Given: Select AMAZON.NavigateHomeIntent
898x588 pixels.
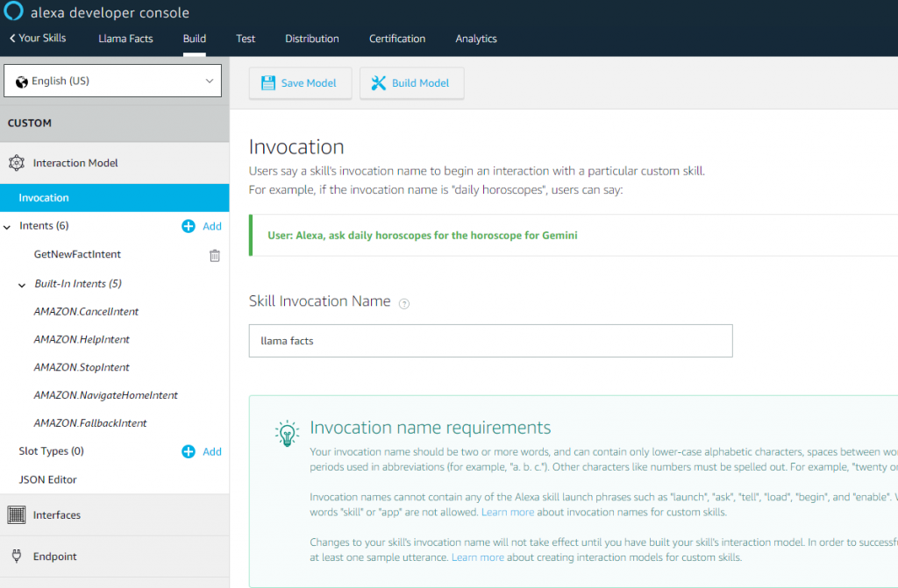Looking at the screenshot, I should coord(106,395).
